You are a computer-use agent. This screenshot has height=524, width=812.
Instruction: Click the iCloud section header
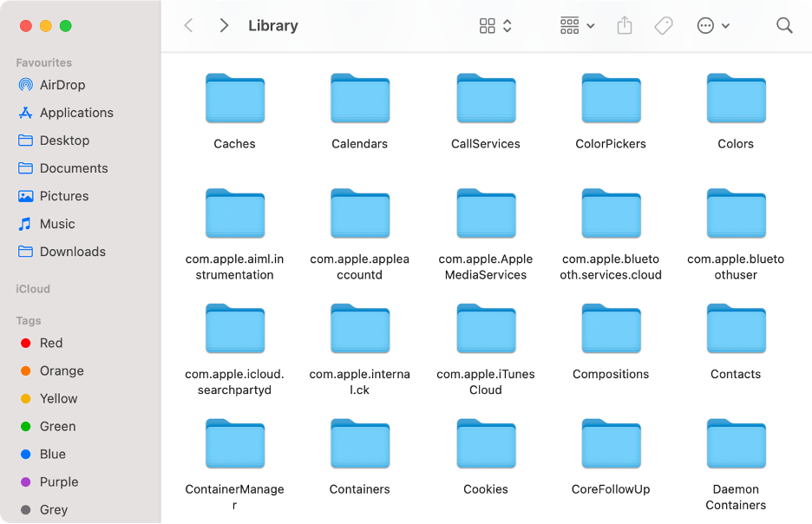point(33,289)
